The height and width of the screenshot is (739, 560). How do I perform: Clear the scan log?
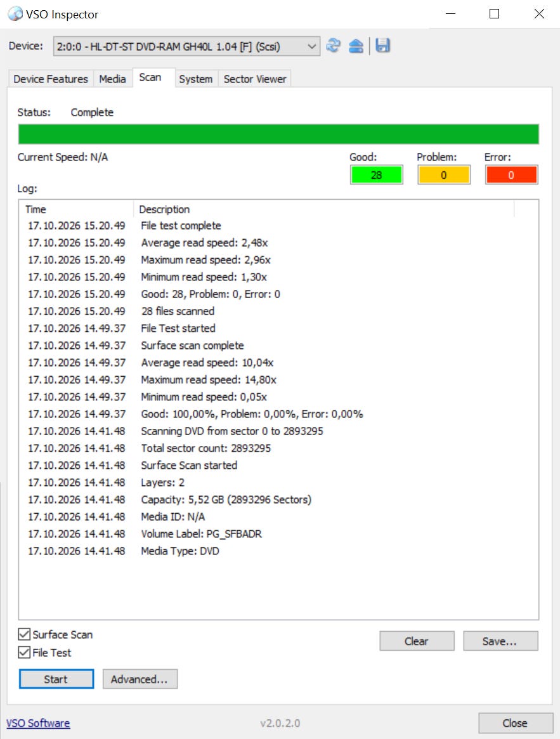[417, 641]
